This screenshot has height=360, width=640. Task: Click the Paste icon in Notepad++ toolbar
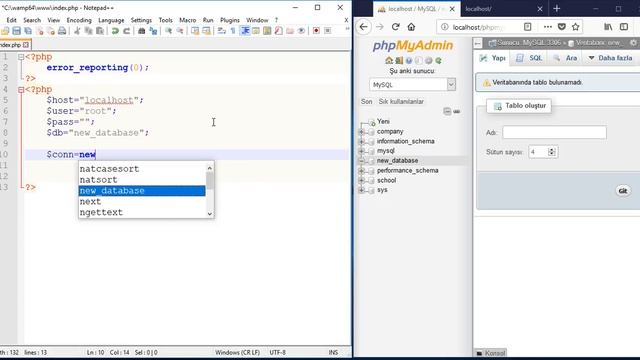(x=100, y=31)
